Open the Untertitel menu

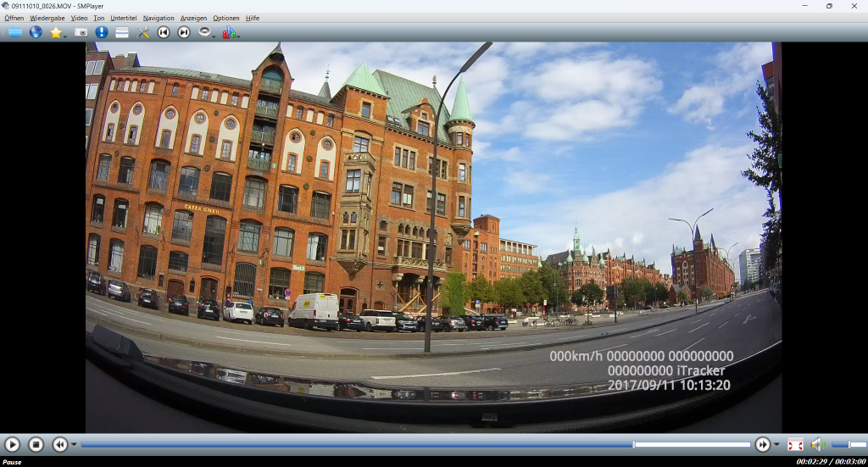pyautogui.click(x=123, y=18)
